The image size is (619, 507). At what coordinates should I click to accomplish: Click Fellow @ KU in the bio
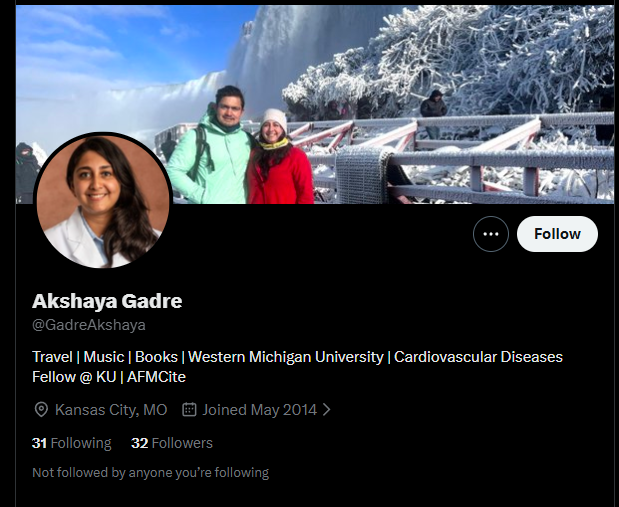(x=74, y=377)
